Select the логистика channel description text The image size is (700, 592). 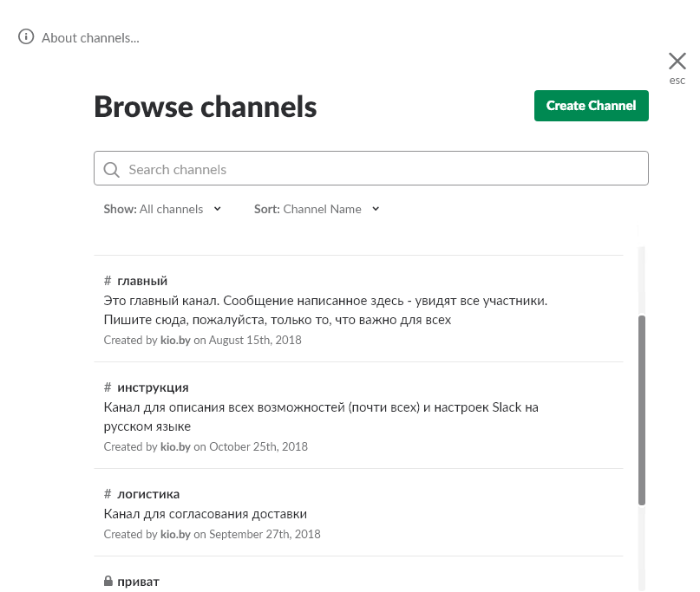[206, 514]
